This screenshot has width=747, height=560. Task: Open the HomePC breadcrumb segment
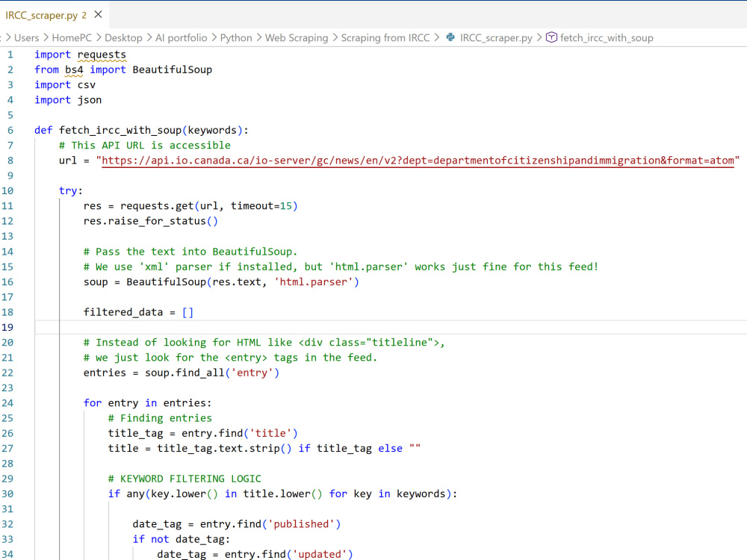(72, 38)
